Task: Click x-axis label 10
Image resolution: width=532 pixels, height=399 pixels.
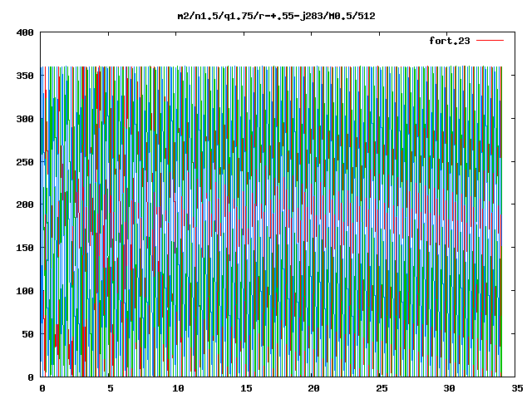Action: tap(178, 388)
